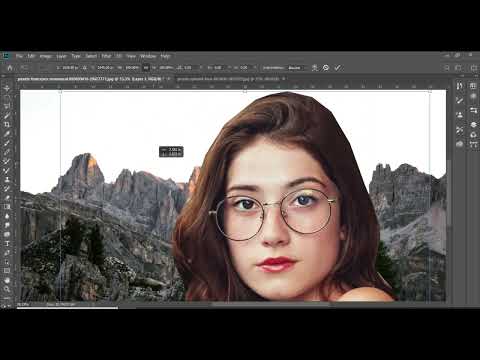Open the History panel icon
This screenshot has width=480, height=360.
pos(460,86)
